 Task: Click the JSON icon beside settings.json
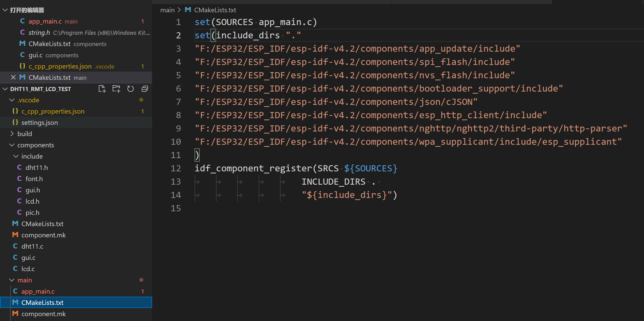tap(15, 123)
